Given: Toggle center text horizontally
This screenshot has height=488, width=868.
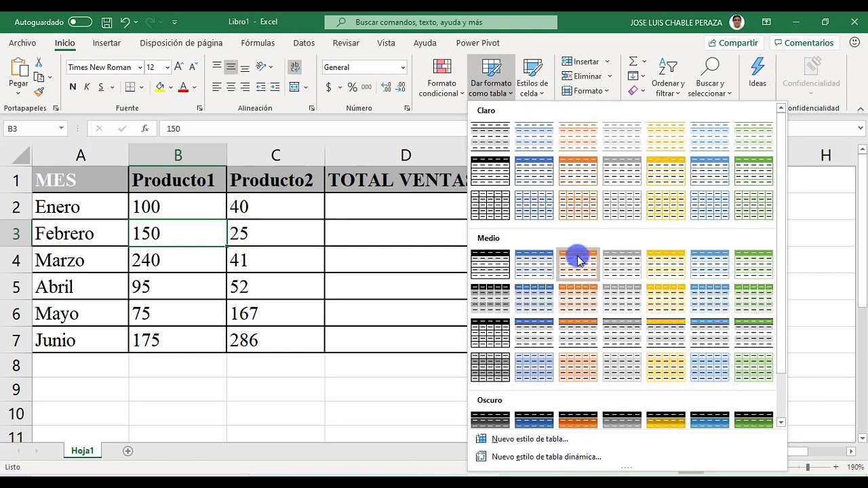Looking at the screenshot, I should pos(231,87).
